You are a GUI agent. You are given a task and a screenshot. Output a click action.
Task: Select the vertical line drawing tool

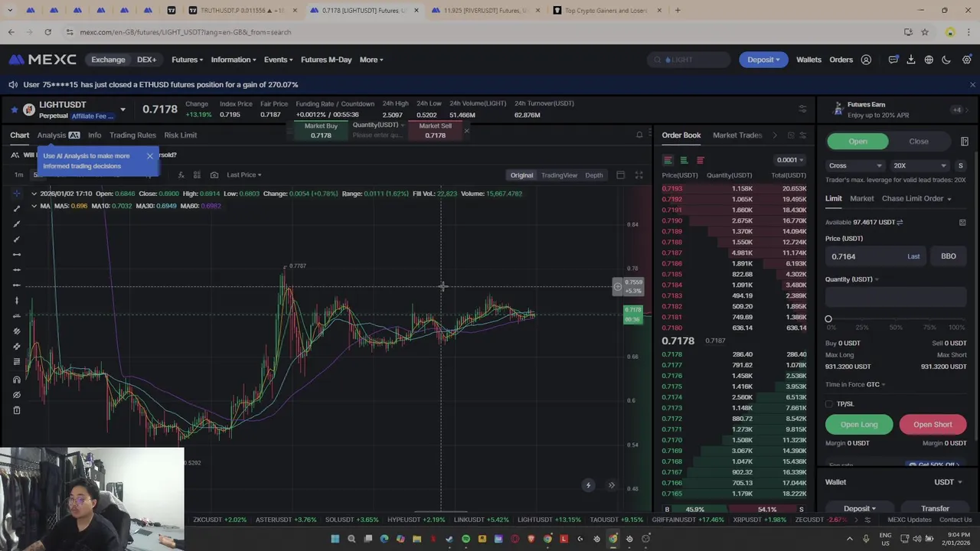17,300
